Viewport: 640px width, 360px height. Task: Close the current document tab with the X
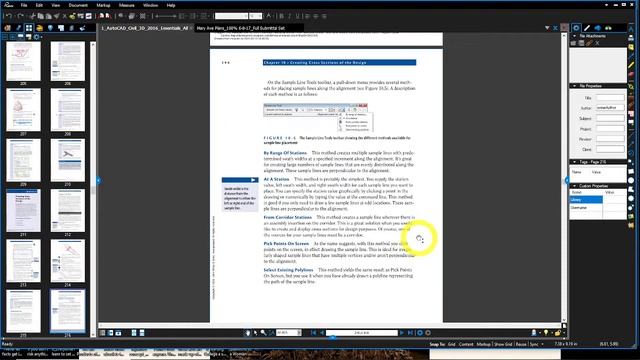(555, 28)
